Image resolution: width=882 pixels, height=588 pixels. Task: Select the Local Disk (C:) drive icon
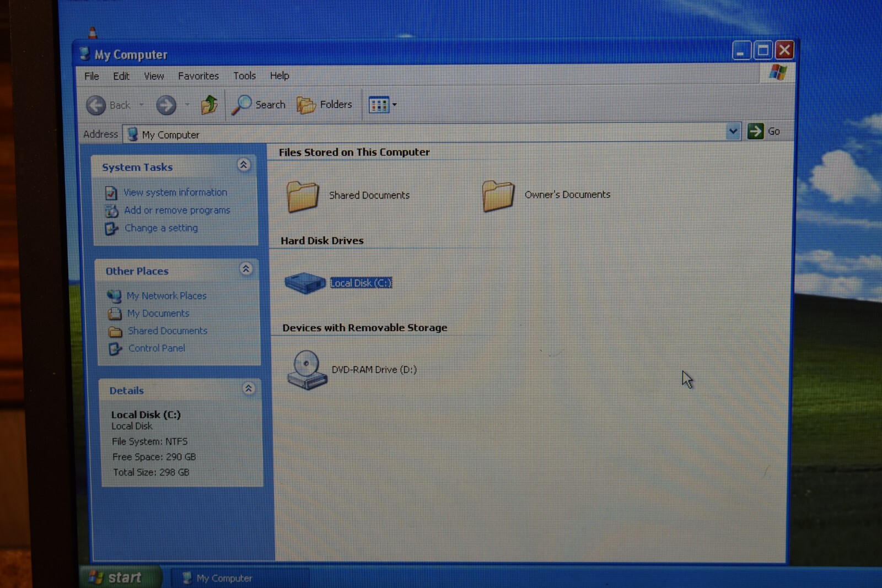(x=305, y=283)
